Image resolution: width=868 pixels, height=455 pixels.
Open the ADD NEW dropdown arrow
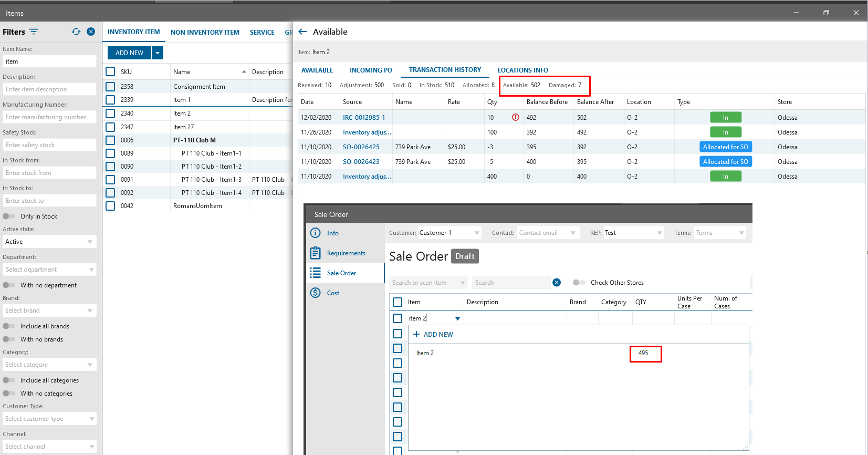point(158,53)
